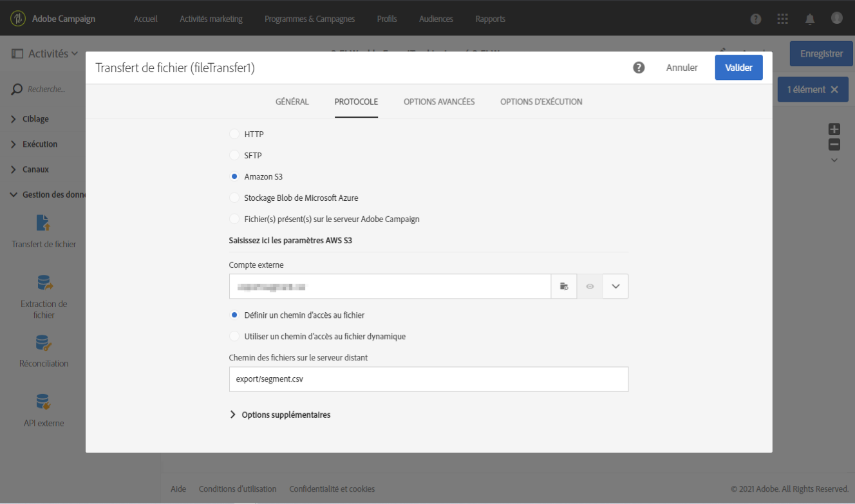The width and height of the screenshot is (855, 504).
Task: Click the Compte externe input field
Action: 390,286
